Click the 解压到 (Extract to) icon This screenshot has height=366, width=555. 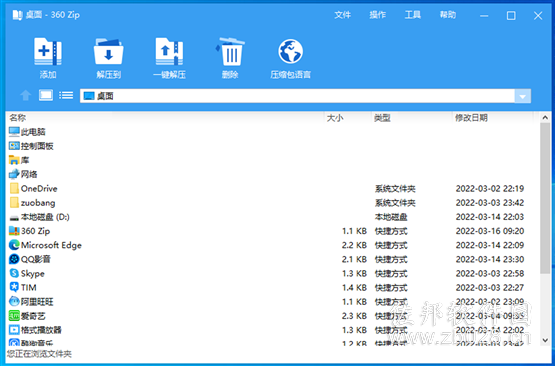tap(108, 52)
